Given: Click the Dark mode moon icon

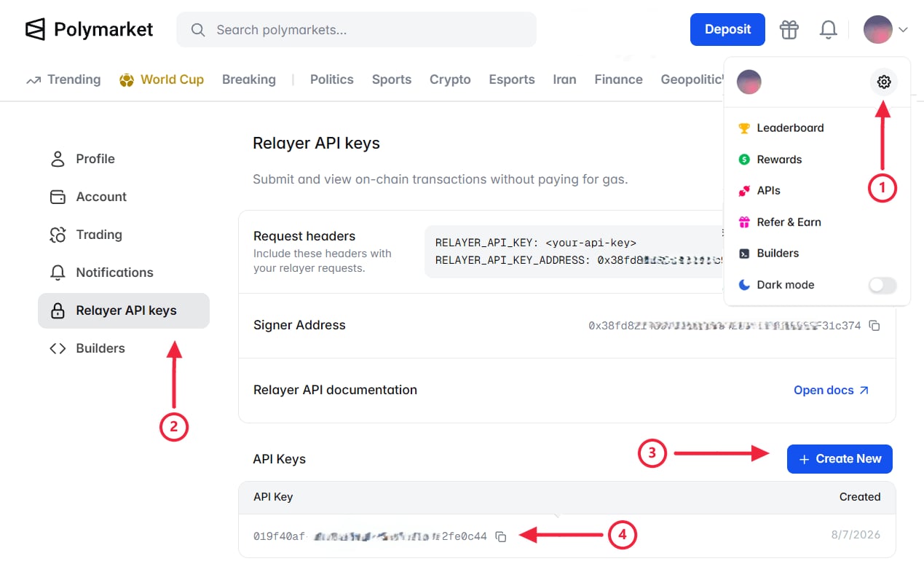Looking at the screenshot, I should tap(744, 285).
